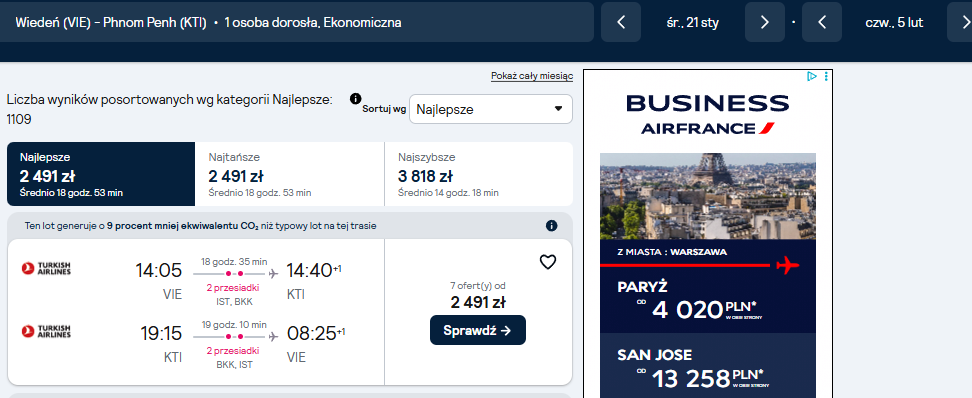The width and height of the screenshot is (972, 398).
Task: Select the Najlepsze tab
Action: click(x=100, y=174)
